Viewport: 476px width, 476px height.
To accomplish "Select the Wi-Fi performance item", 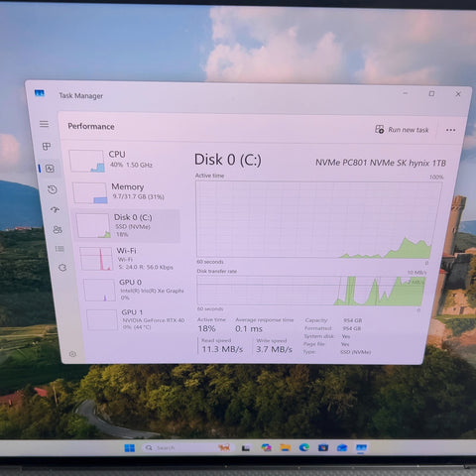I will (127, 259).
